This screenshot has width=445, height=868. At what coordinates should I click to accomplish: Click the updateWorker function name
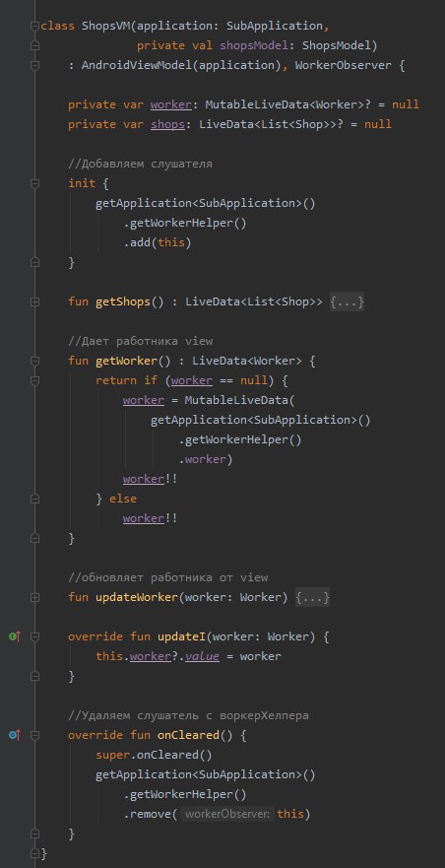pyautogui.click(x=137, y=597)
